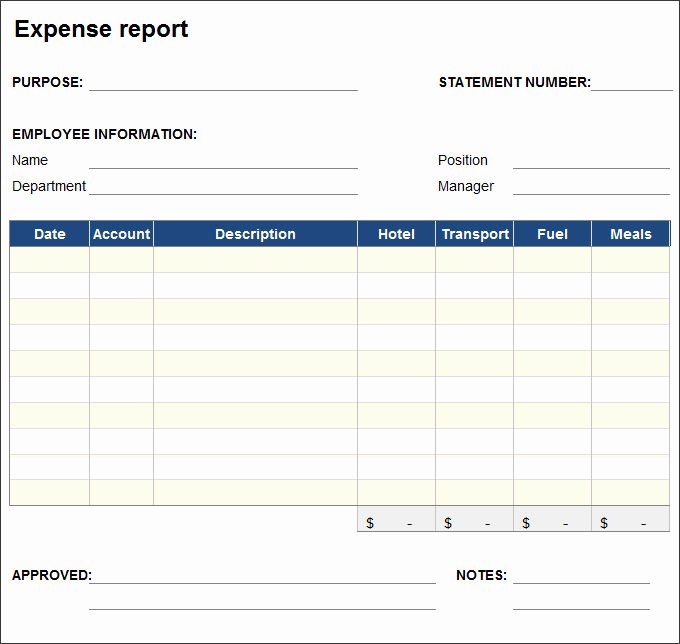Click the STATEMENT NUMBER label
This screenshot has height=644, width=680.
click(515, 82)
